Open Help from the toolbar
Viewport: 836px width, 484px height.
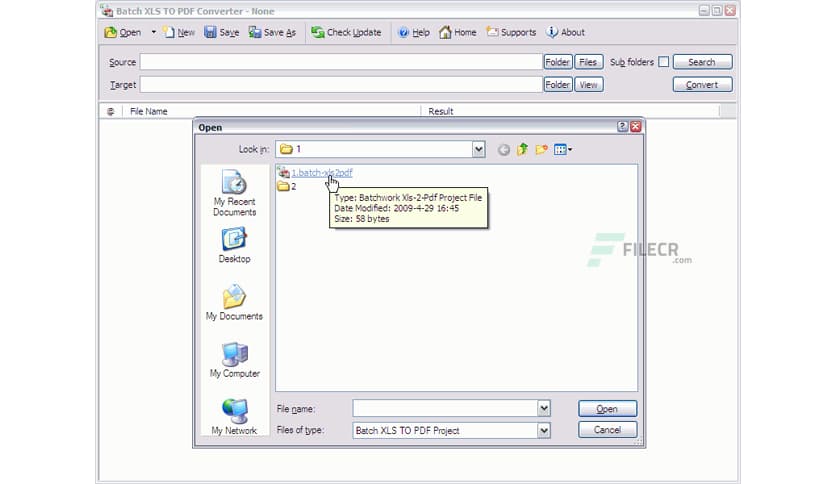point(414,33)
